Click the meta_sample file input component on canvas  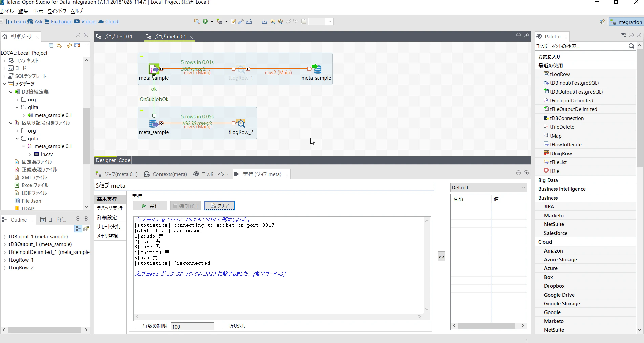pyautogui.click(x=154, y=69)
